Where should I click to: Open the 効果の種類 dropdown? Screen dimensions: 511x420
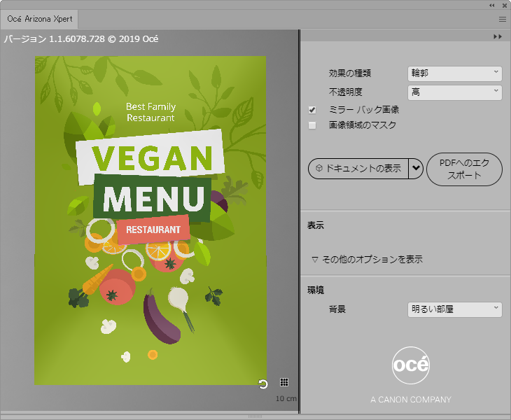(x=454, y=73)
